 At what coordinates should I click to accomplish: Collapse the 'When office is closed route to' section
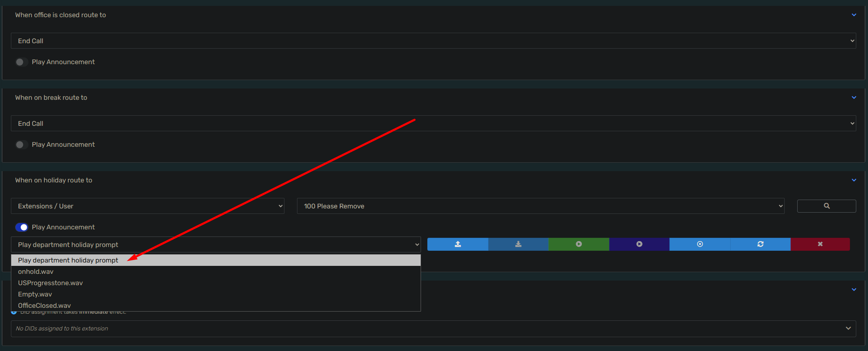coord(854,15)
